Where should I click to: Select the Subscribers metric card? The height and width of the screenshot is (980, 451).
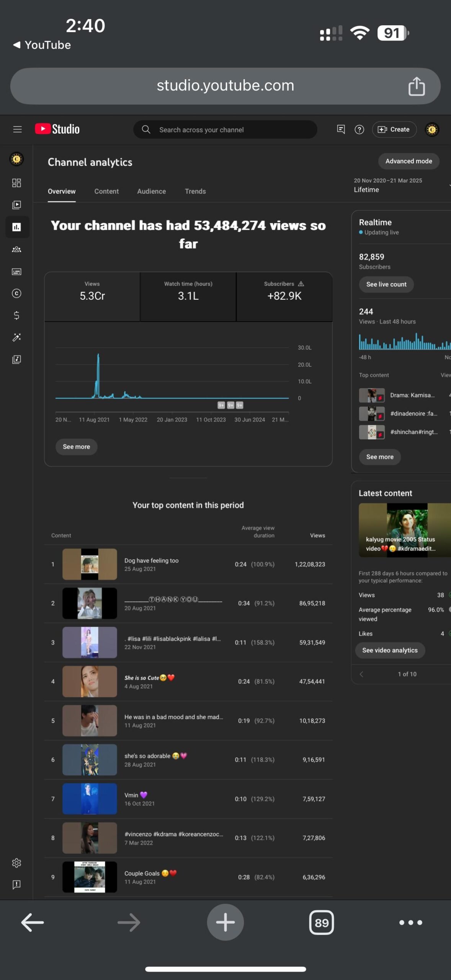[x=284, y=296]
